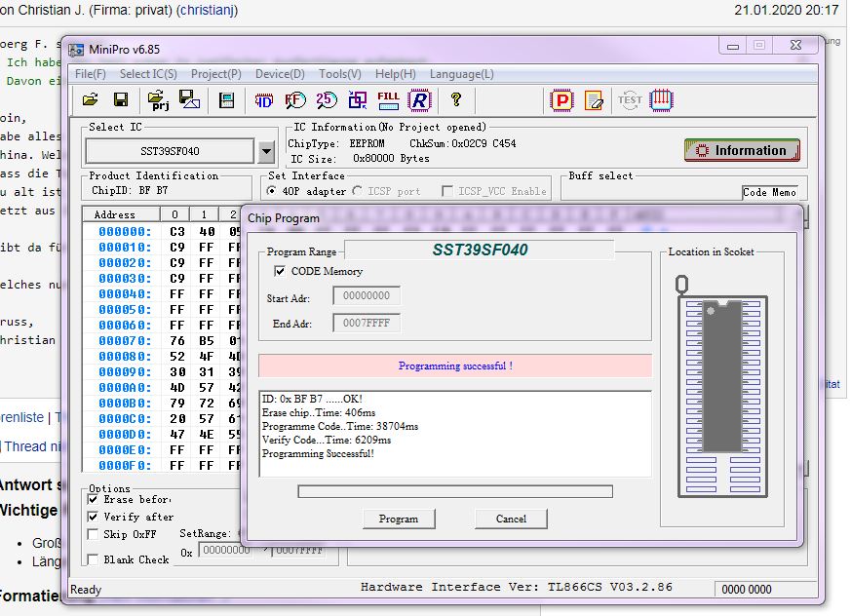
Task: Open the Tools(V) menu
Action: point(340,74)
